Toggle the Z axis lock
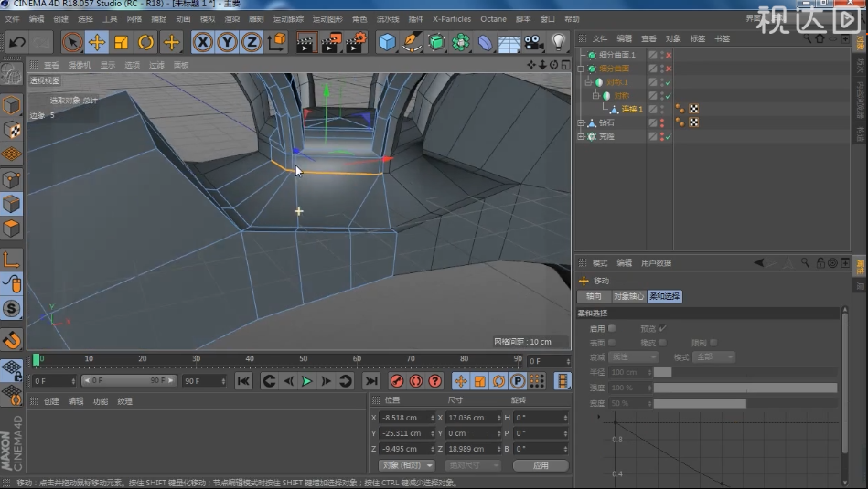 pos(252,42)
